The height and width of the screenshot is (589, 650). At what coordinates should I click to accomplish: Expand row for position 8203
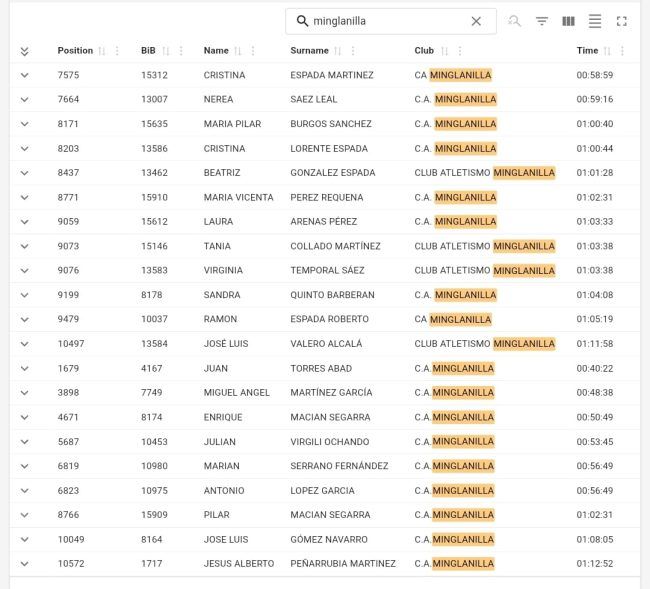24,148
